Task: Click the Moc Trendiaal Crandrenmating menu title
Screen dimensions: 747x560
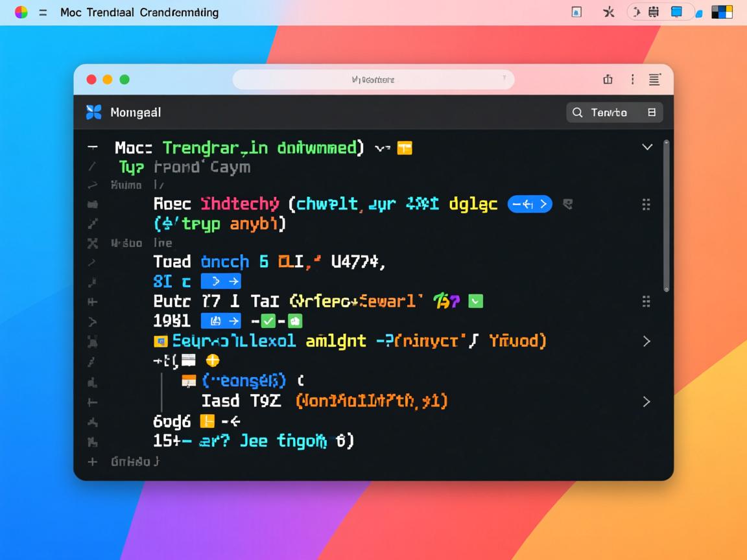Action: coord(139,12)
